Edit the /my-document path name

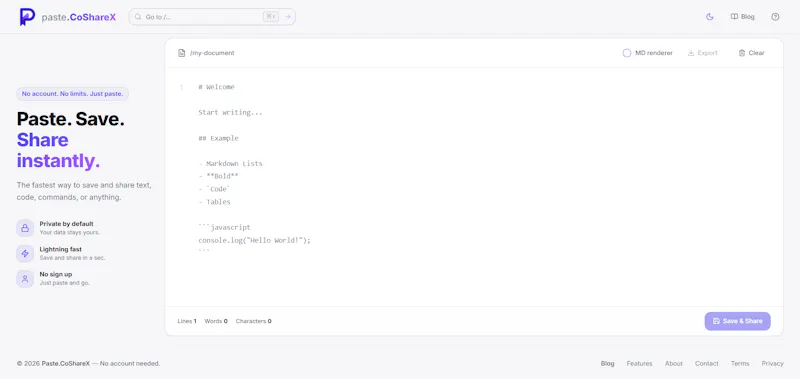click(x=212, y=53)
